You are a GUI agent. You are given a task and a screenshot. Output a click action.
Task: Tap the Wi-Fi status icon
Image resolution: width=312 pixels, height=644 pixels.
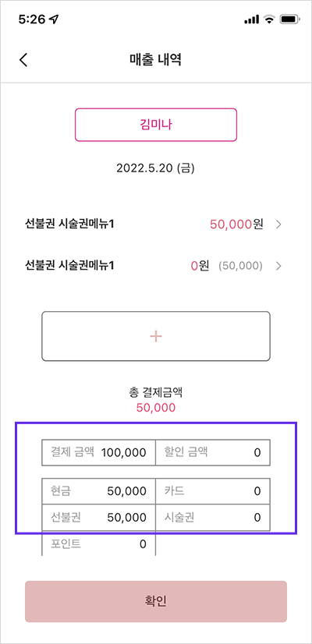[270, 19]
